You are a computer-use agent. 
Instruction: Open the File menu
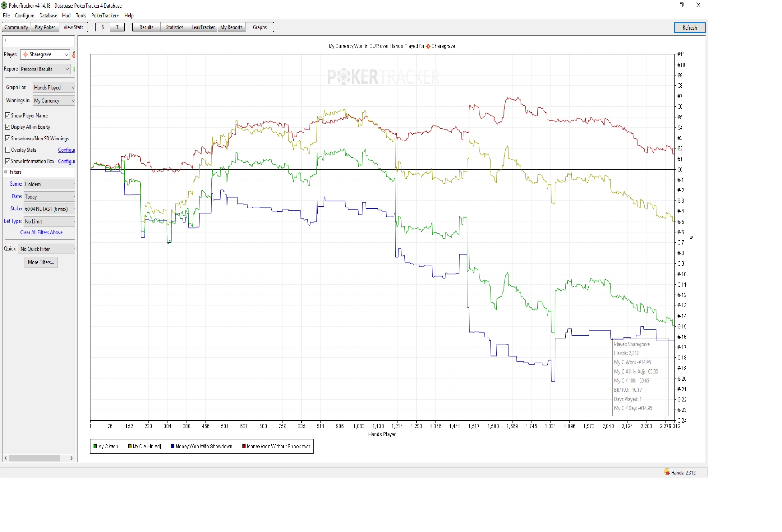(6, 16)
